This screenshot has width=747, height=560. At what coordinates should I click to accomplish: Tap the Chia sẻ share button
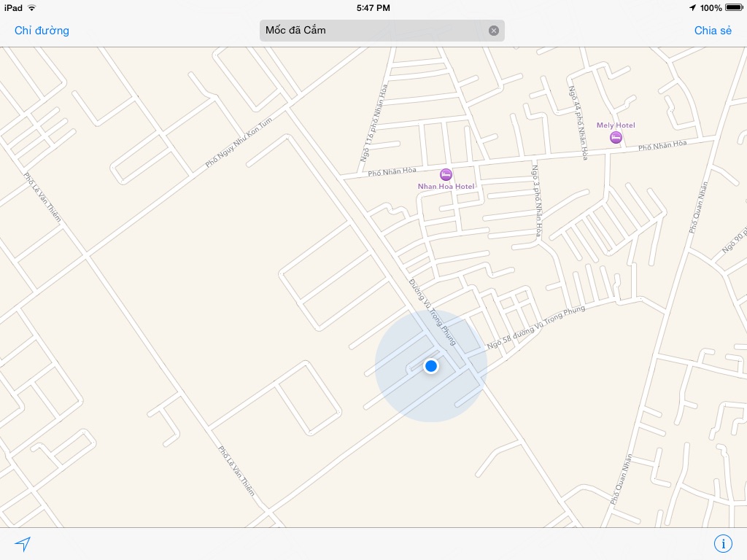[713, 31]
